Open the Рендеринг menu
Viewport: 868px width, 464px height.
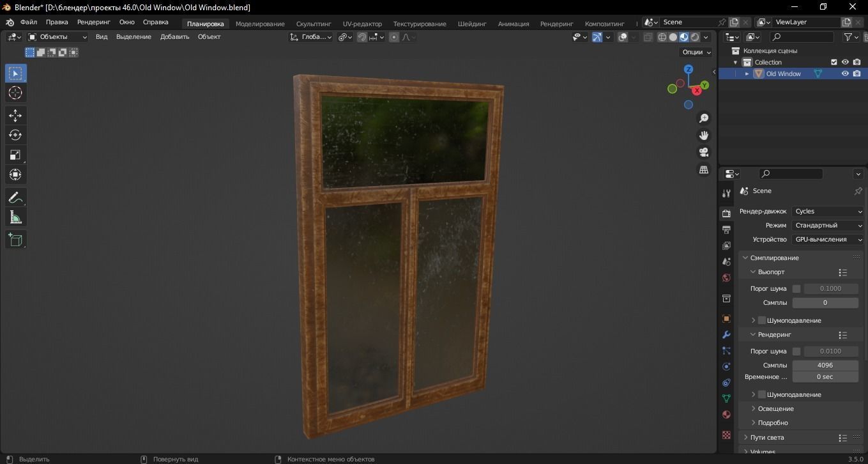[93, 22]
